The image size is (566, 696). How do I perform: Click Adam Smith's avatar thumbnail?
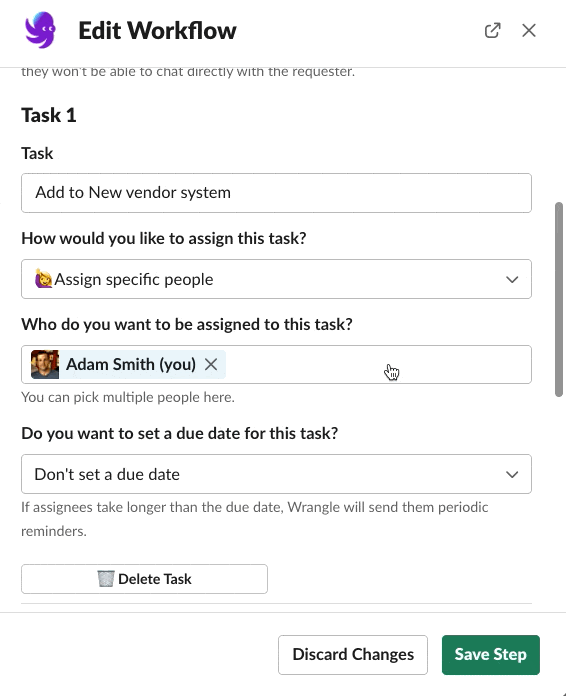click(x=45, y=364)
